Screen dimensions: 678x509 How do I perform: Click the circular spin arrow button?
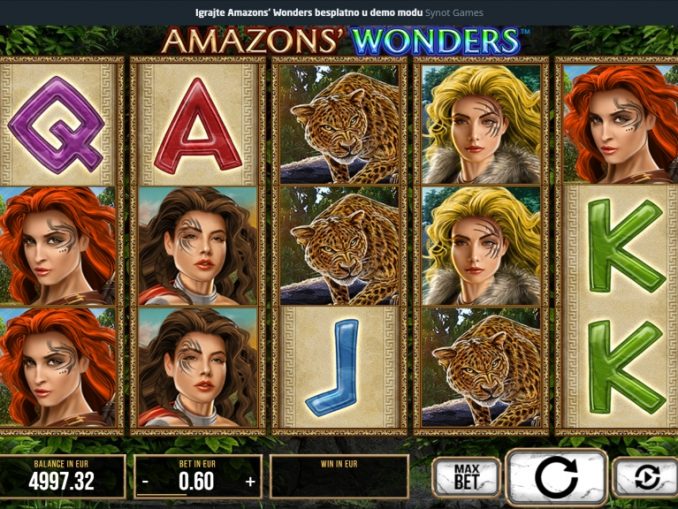[556, 477]
